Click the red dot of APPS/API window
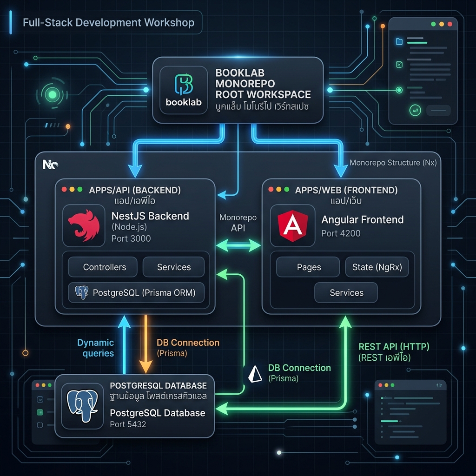The width and height of the screenshot is (476, 476). click(64, 190)
